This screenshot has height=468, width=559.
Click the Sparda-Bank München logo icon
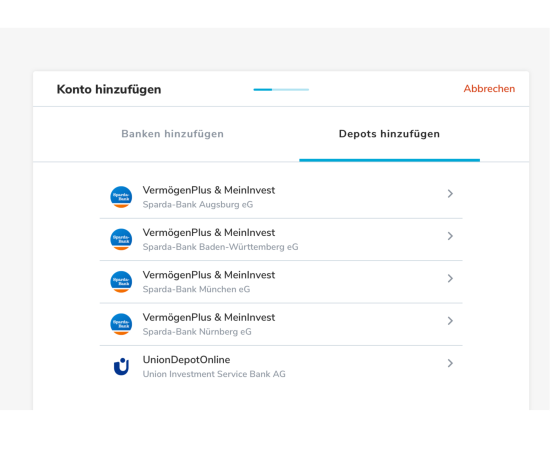point(121,282)
